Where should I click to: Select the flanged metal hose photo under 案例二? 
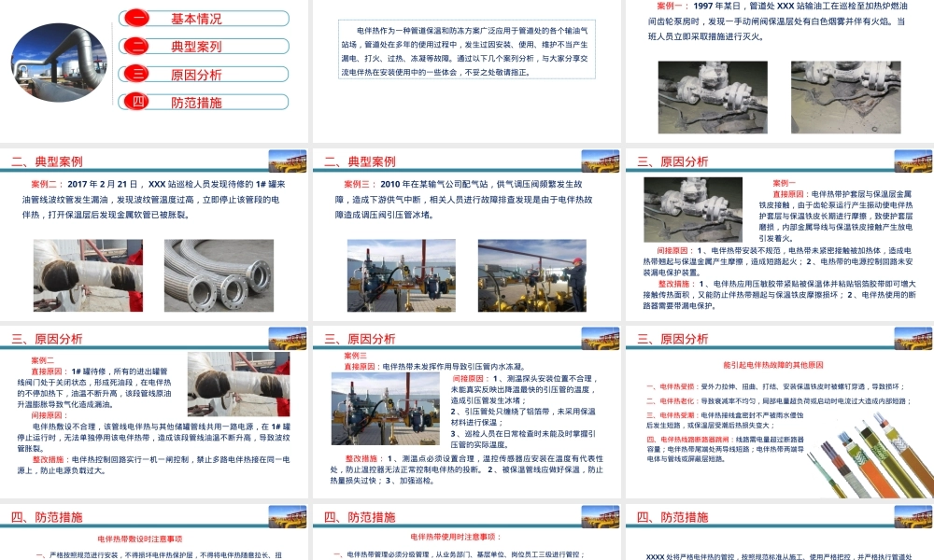click(x=219, y=275)
